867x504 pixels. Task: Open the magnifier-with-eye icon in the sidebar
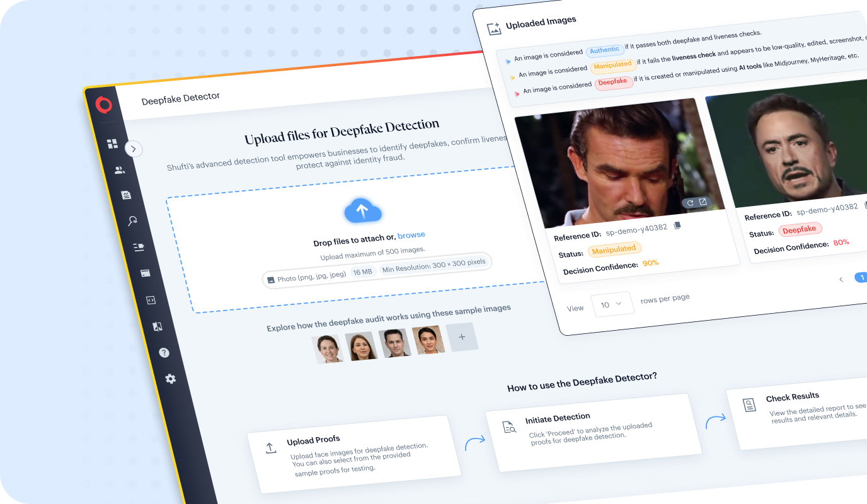[x=132, y=221]
